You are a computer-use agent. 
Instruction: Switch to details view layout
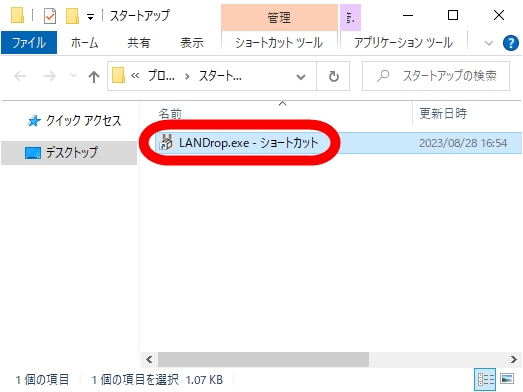pos(485,379)
